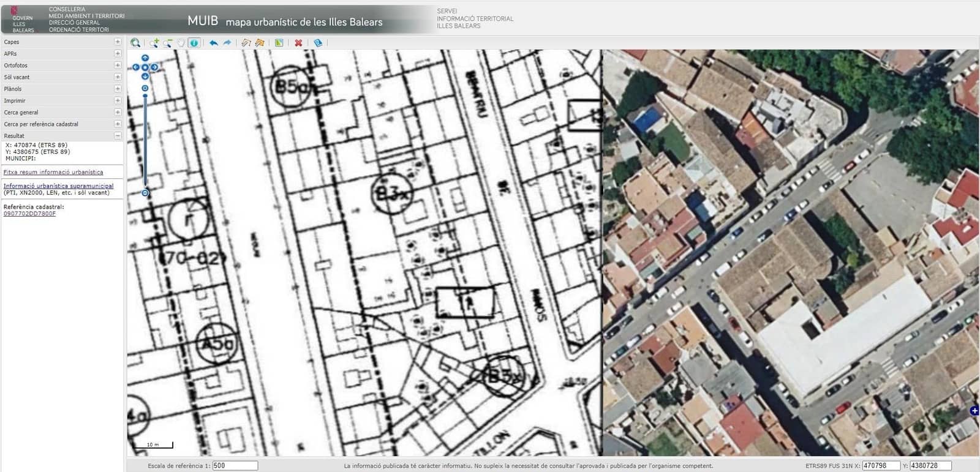The height and width of the screenshot is (472, 980).
Task: Open Fitxa resum informació urbanística link
Action: tap(53, 172)
